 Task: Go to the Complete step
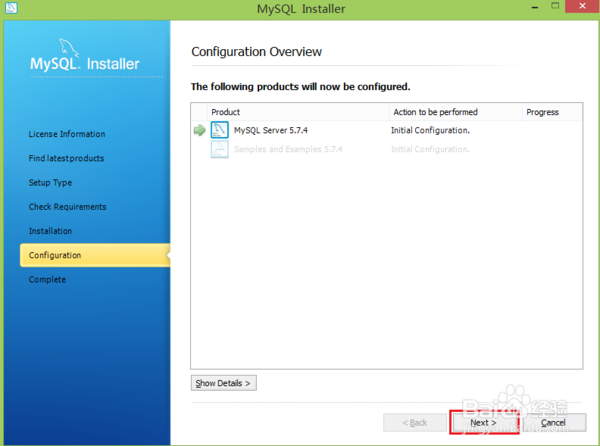coord(47,279)
